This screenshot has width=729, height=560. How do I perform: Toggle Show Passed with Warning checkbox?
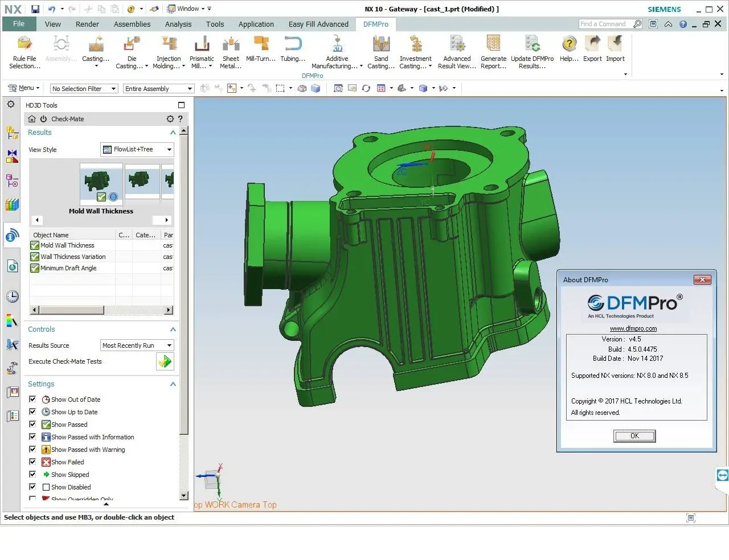point(32,449)
